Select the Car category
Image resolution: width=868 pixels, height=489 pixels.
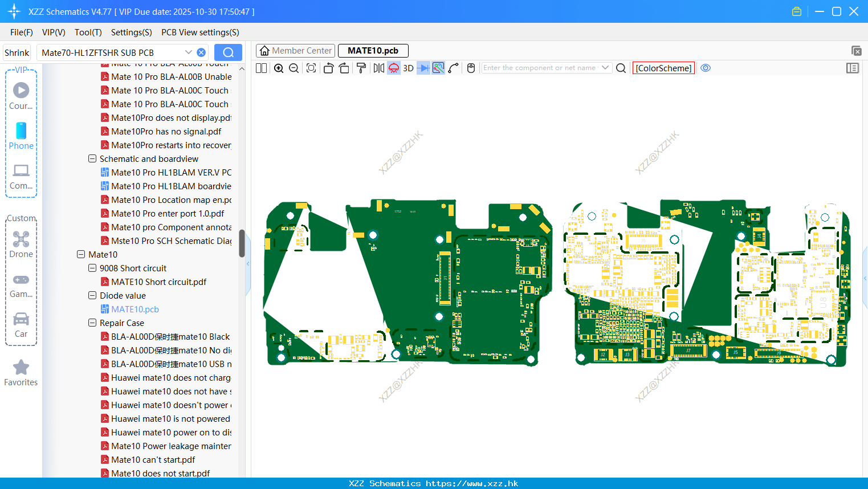(21, 325)
